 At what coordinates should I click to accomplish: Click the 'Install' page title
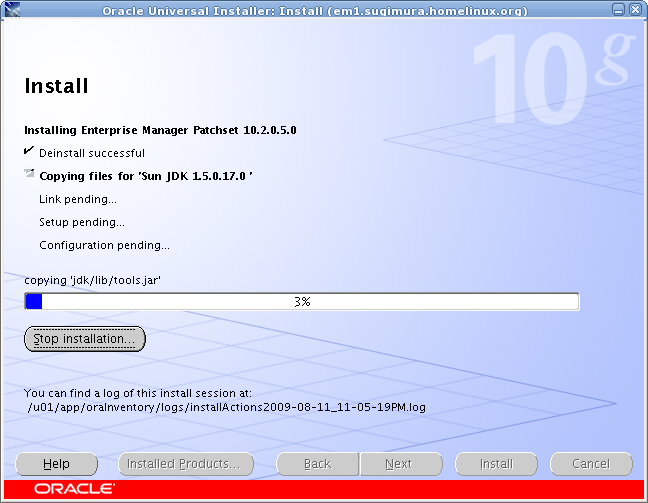56,86
